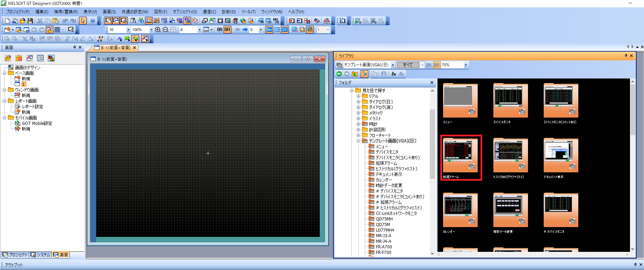Open the プロジェクト(P) menu

[x=18, y=12]
